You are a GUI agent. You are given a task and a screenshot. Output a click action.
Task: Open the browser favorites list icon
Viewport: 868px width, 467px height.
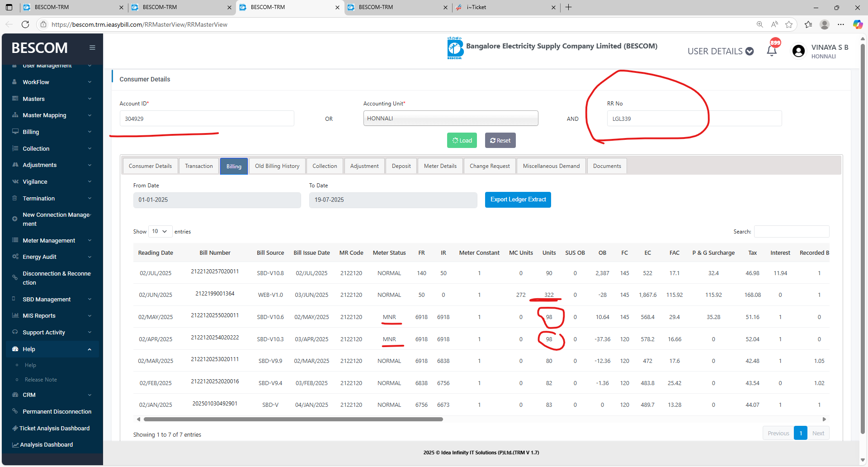808,24
